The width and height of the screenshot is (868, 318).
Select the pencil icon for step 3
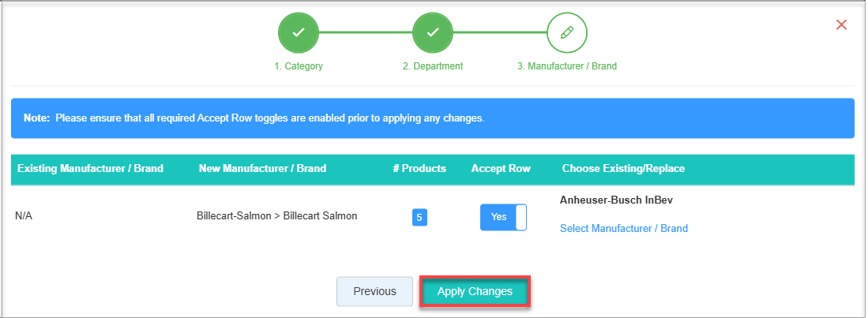click(x=566, y=33)
